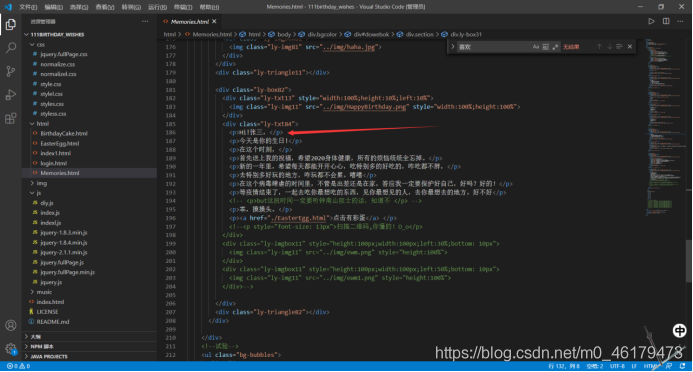Open the Search view in activity bar

coord(11,48)
